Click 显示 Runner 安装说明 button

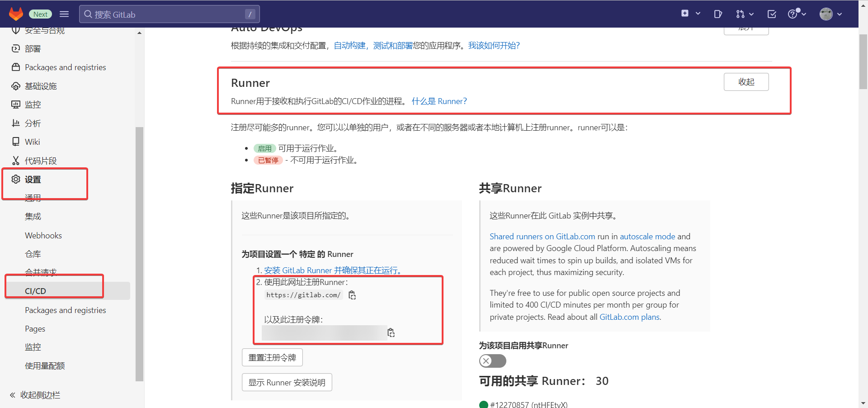tap(287, 382)
